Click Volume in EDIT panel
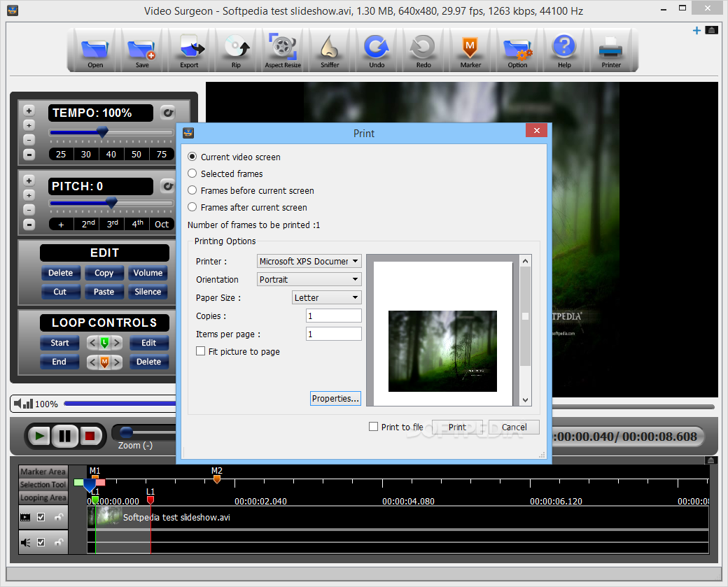This screenshot has height=587, width=728. 148,273
